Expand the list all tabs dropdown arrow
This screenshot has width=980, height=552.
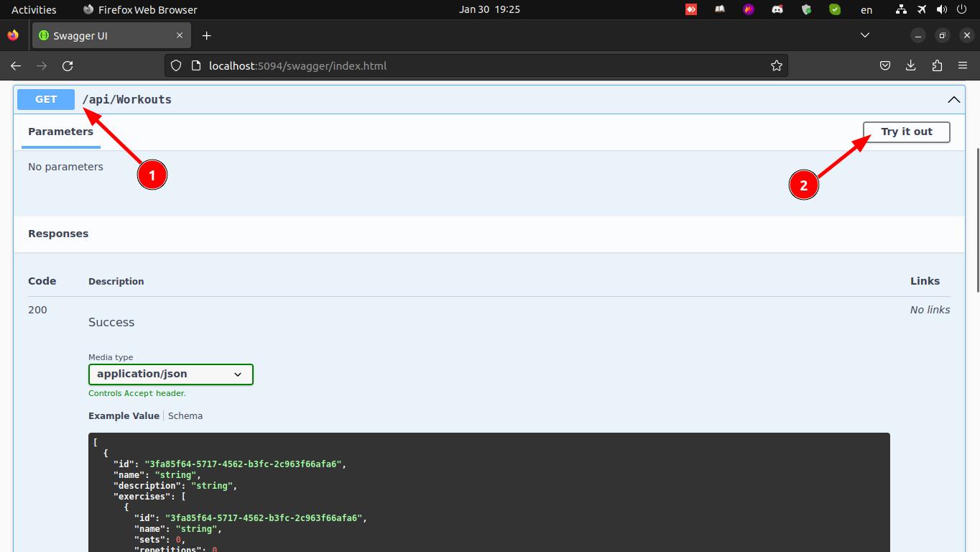(x=865, y=35)
